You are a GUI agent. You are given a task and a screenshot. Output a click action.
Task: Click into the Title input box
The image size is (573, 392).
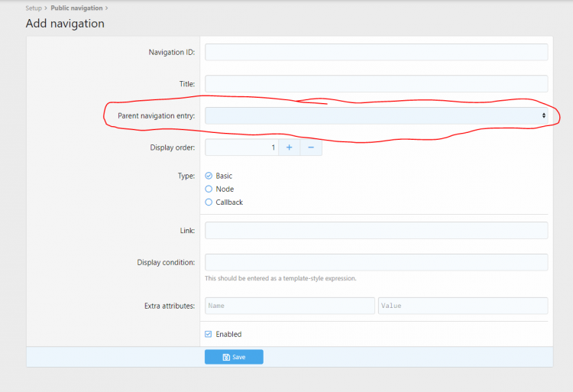tap(376, 83)
